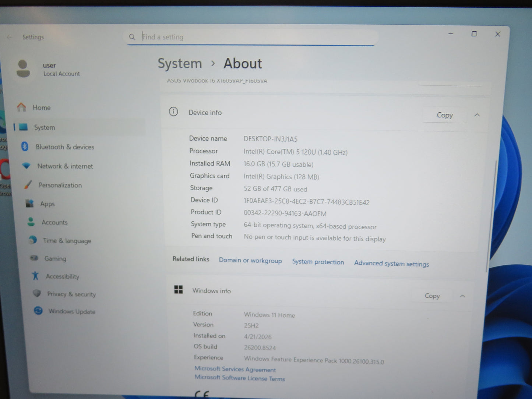
Task: Close the Settings window
Action: (x=498, y=34)
